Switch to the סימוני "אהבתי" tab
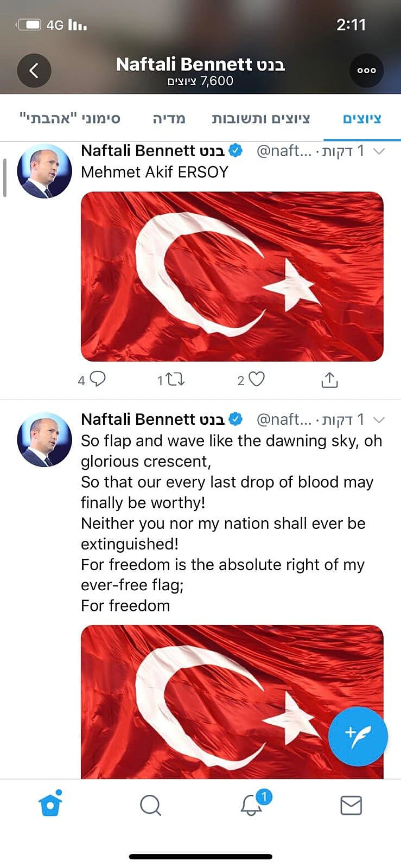 (x=69, y=118)
